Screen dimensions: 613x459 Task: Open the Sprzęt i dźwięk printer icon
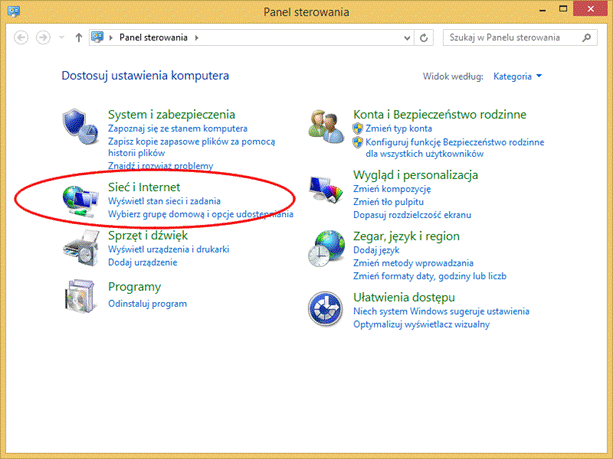(81, 248)
